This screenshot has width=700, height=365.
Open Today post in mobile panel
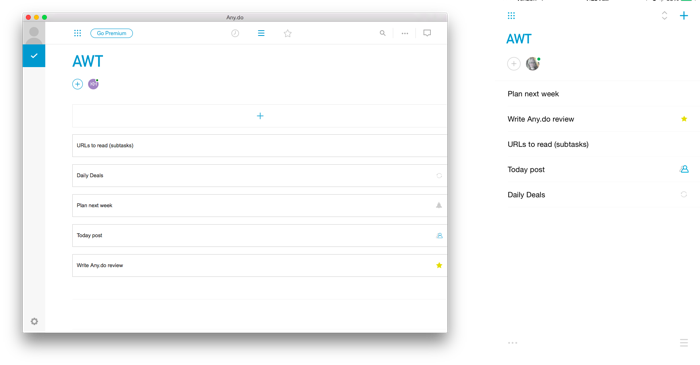tap(598, 170)
